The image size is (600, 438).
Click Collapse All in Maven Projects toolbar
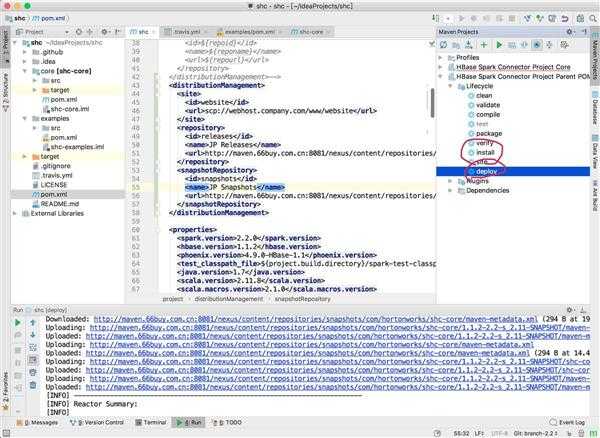pos(549,45)
